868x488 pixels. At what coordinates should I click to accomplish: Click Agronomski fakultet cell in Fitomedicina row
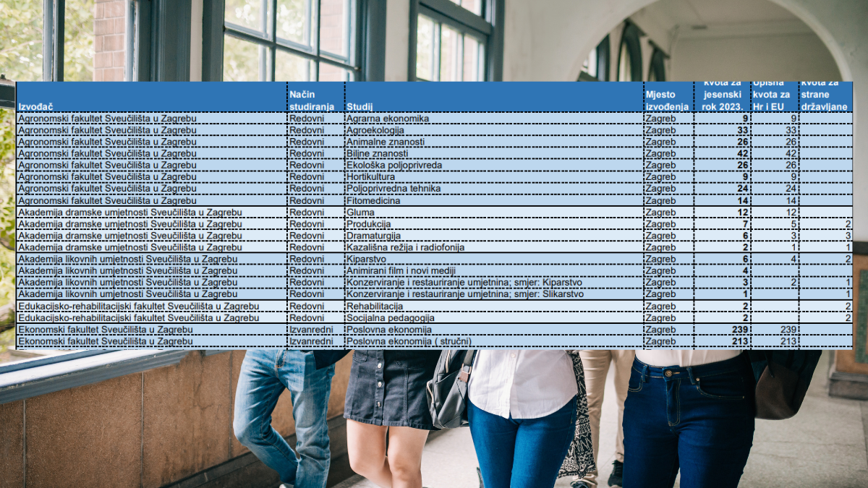152,200
